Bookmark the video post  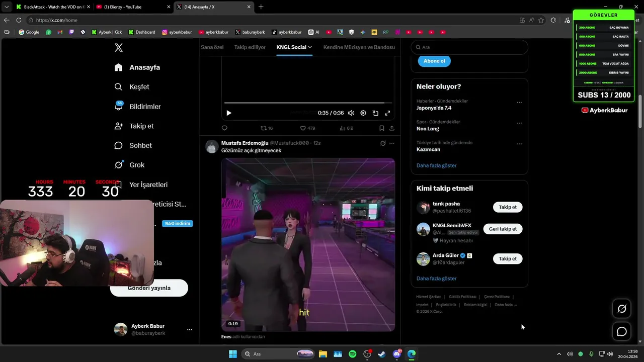381,128
